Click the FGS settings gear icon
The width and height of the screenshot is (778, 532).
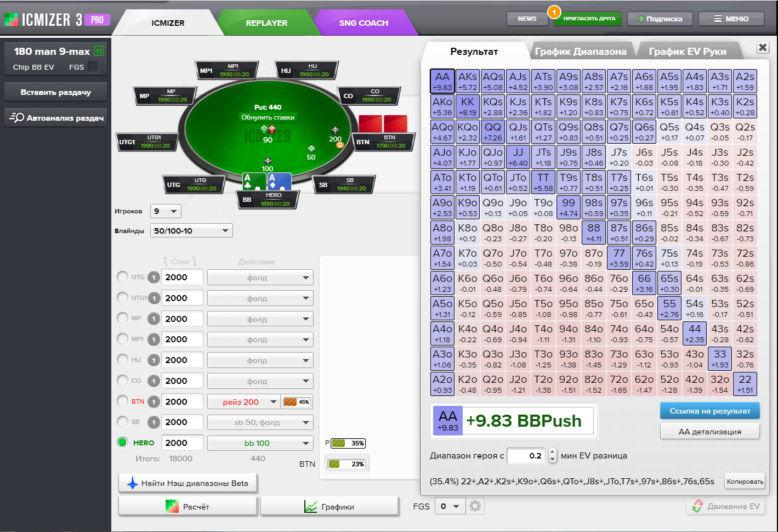point(475,506)
